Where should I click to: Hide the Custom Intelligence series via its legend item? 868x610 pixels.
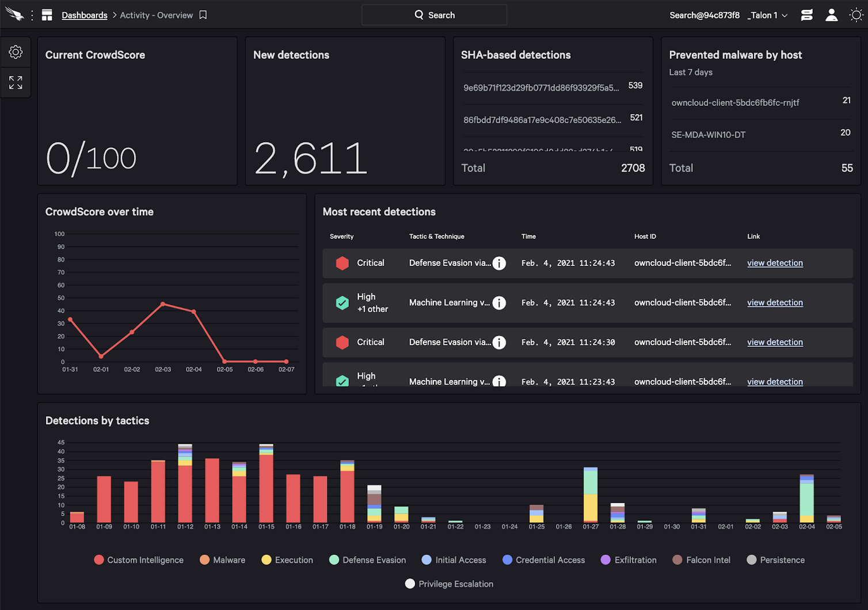click(x=138, y=559)
